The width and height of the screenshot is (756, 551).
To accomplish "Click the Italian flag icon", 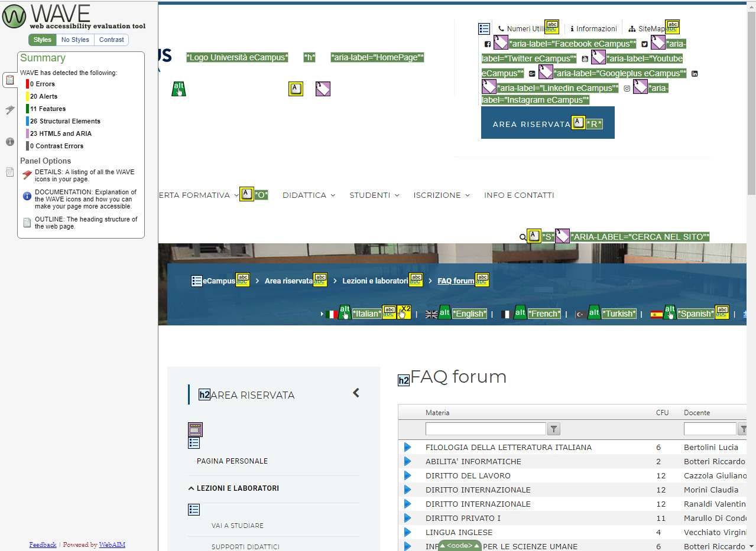I will (x=332, y=314).
